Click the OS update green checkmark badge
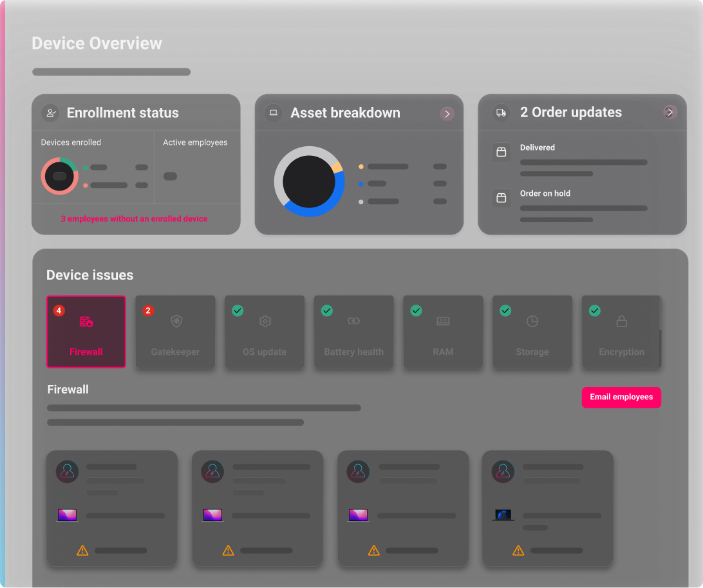The image size is (703, 588). (238, 311)
